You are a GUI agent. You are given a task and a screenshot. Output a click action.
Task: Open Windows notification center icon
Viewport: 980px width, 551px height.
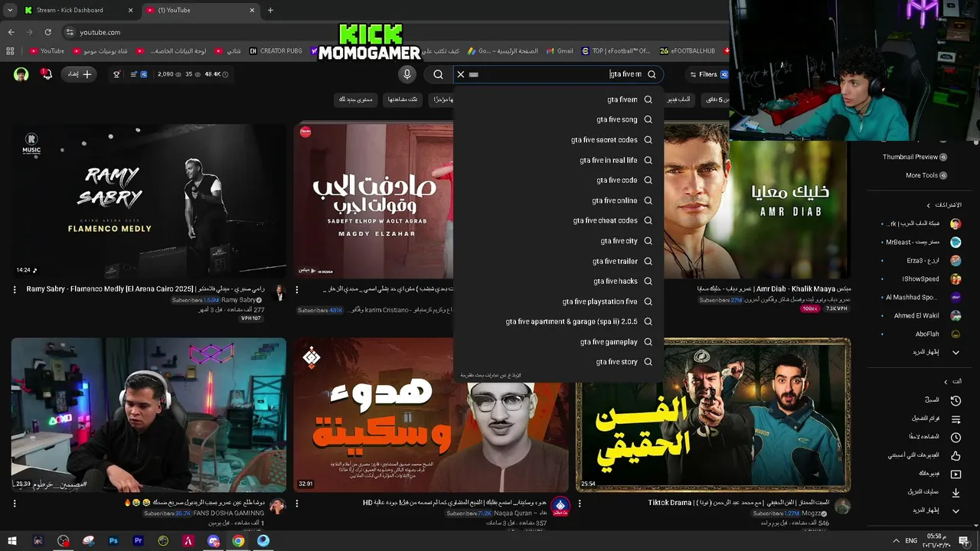click(x=964, y=541)
